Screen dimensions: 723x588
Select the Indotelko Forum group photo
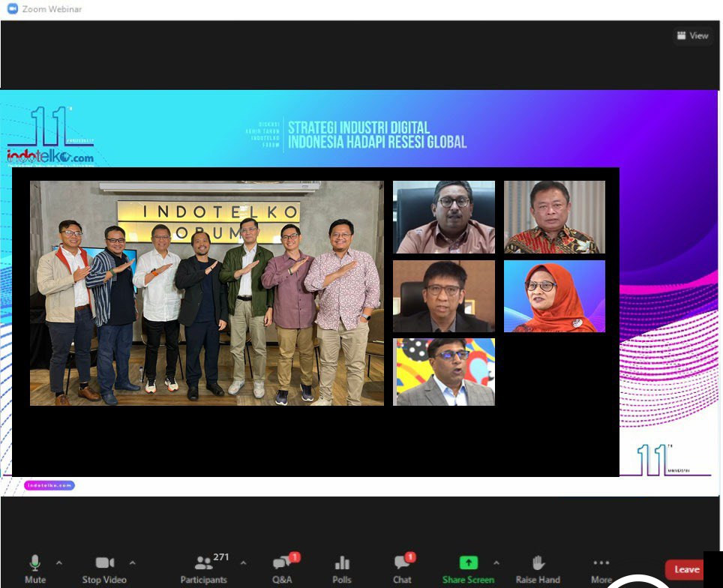(206, 293)
